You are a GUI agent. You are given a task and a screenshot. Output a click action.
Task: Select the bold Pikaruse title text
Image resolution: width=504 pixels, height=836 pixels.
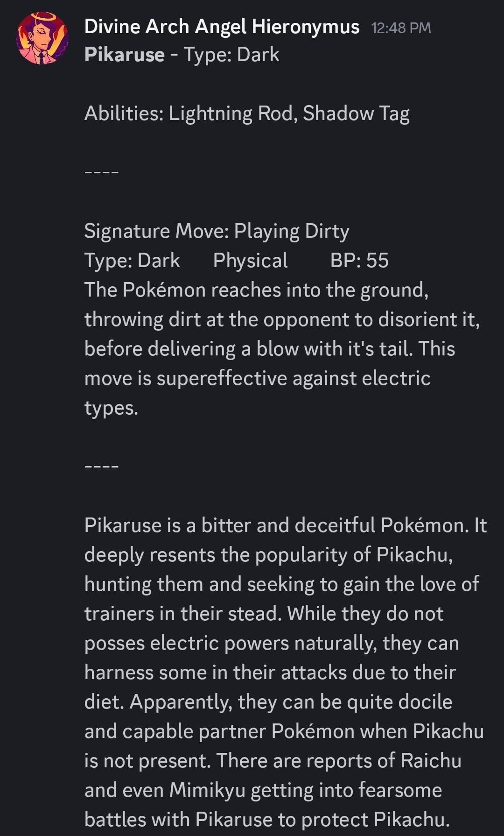(124, 55)
